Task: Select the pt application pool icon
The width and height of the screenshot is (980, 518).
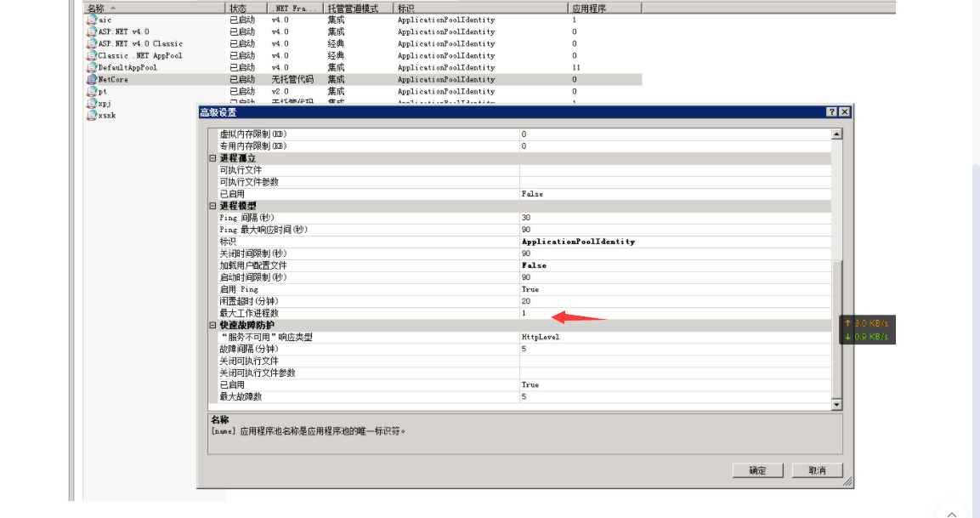Action: click(x=91, y=91)
